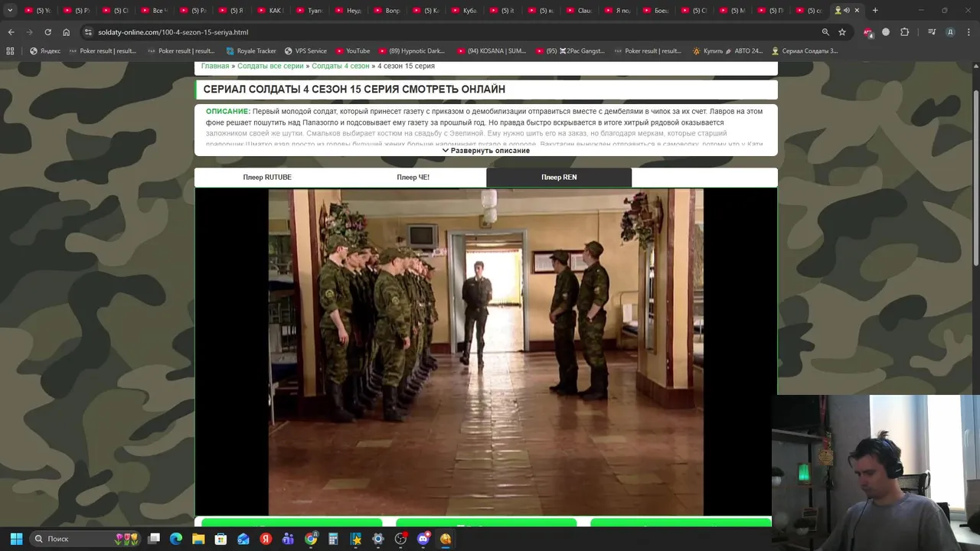Expand the description with Развернуть описание

point(486,151)
